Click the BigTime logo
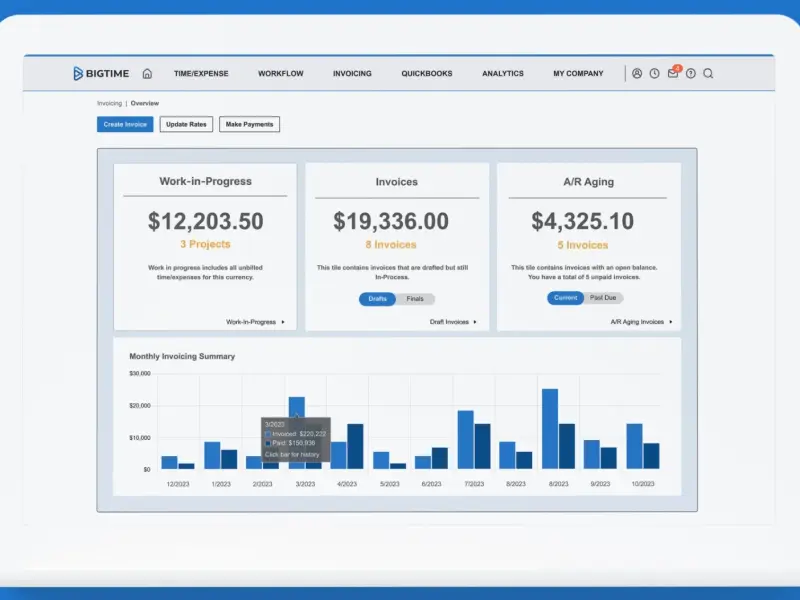Screen dimensions: 800x600 [101, 73]
